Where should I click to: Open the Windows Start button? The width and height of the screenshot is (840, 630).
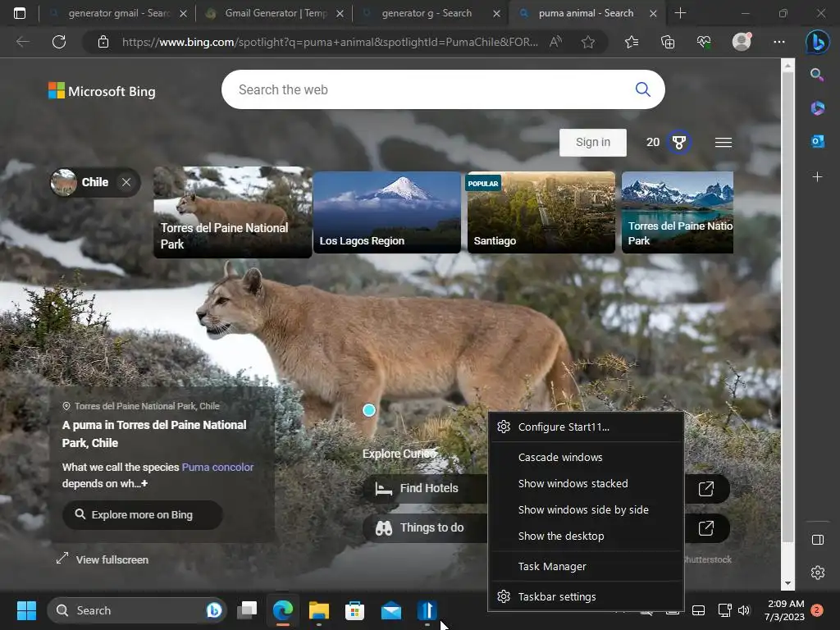(x=26, y=610)
